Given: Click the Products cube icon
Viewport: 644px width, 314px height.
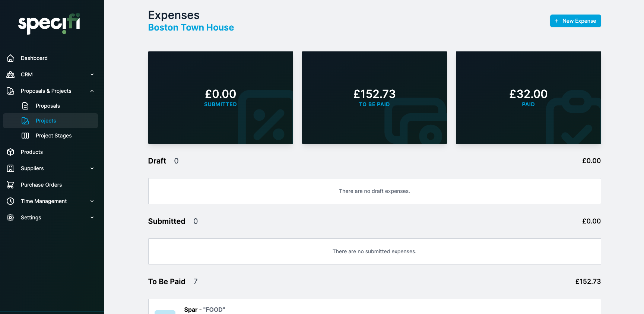Looking at the screenshot, I should pyautogui.click(x=10, y=152).
